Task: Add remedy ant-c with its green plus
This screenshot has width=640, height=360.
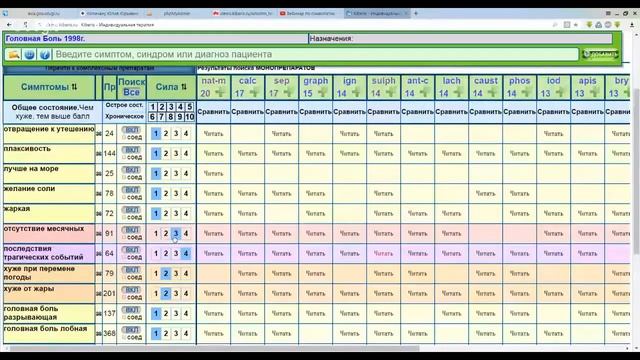Action: (x=424, y=93)
